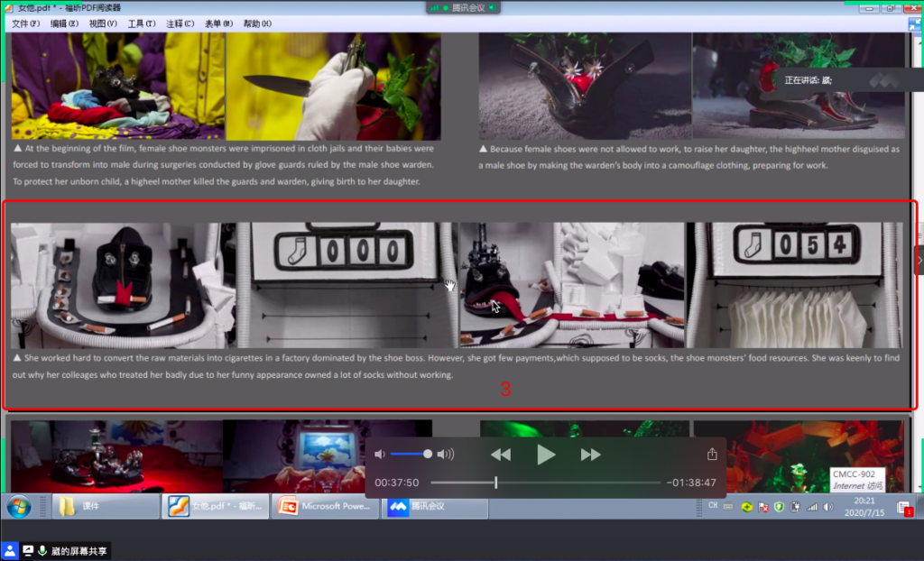
Task: Click the CMCC-902 network tooltip
Action: tap(858, 480)
